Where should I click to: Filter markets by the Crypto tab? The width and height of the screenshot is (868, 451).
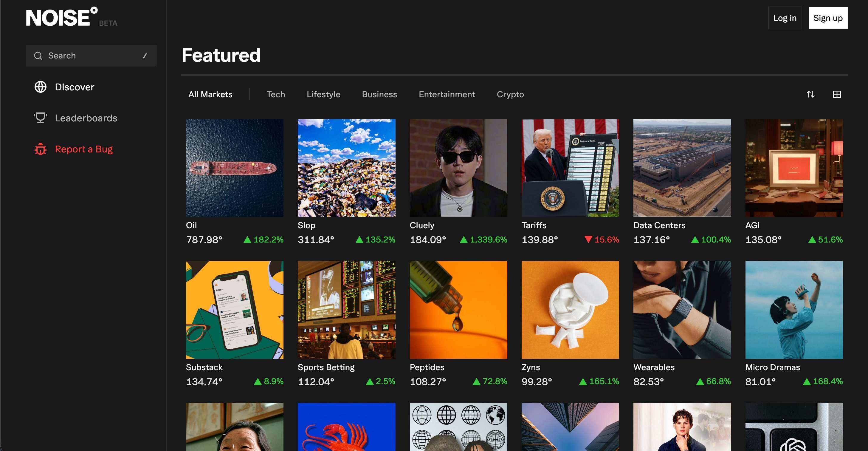[x=510, y=94]
